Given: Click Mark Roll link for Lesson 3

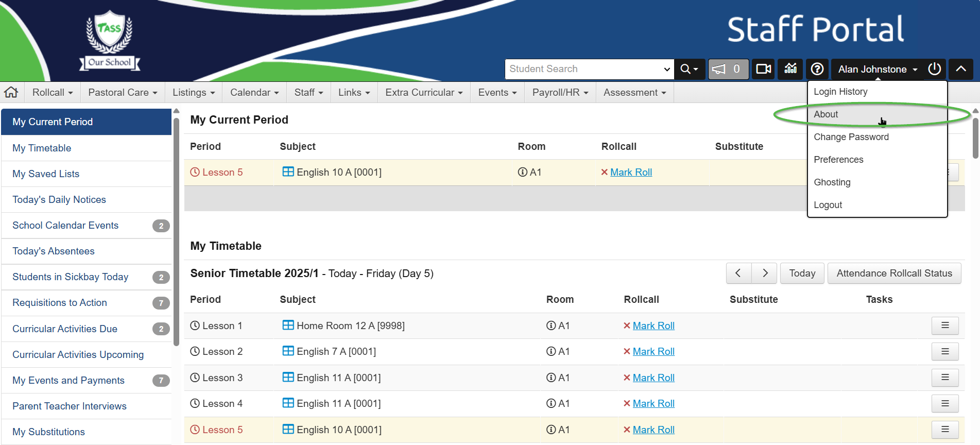Looking at the screenshot, I should coord(653,378).
